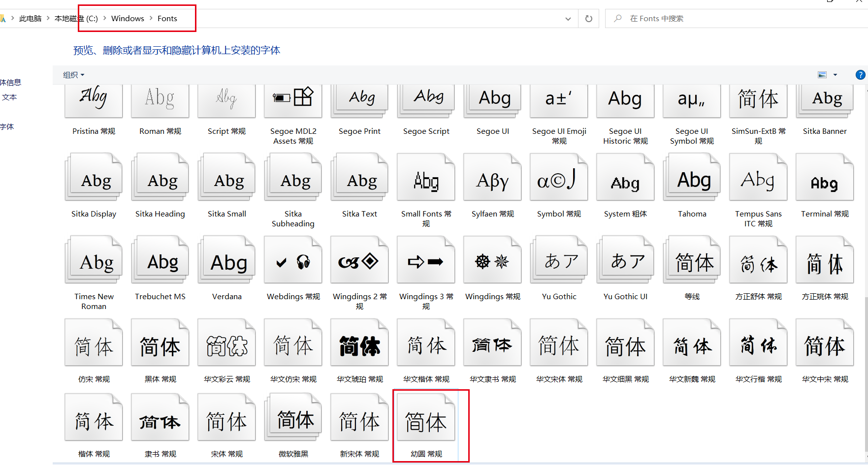Select the Segoe UI Emoji font icon

[x=559, y=101]
